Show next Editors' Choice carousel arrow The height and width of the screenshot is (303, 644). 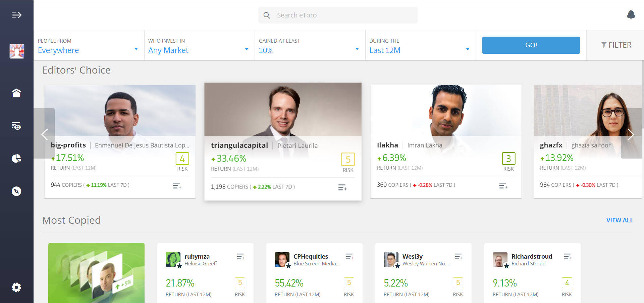631,134
